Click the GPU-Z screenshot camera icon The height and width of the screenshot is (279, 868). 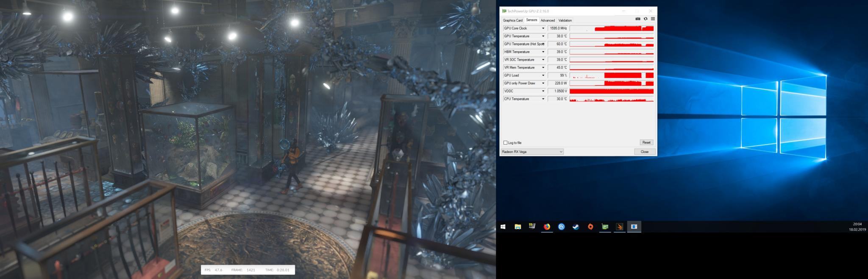point(638,19)
